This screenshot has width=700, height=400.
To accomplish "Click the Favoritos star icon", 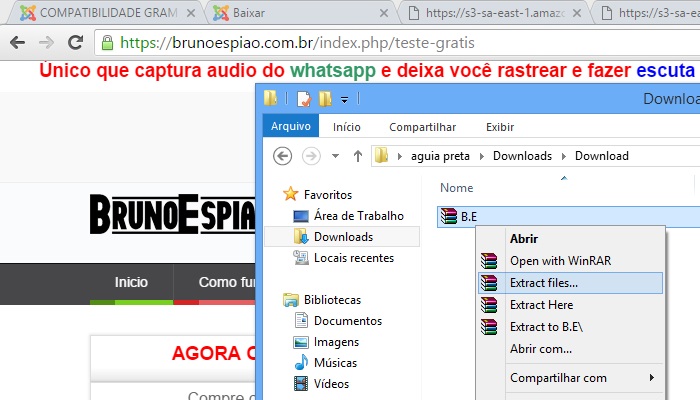I will pyautogui.click(x=290, y=194).
